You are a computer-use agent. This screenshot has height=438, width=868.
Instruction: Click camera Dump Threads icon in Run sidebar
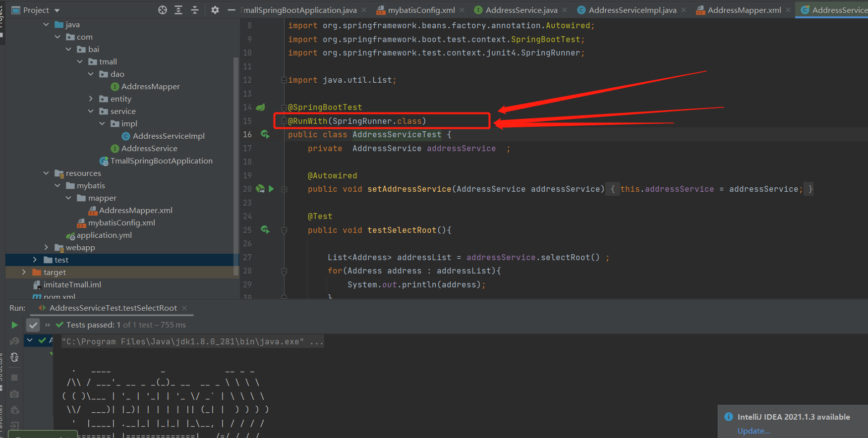coord(14,394)
